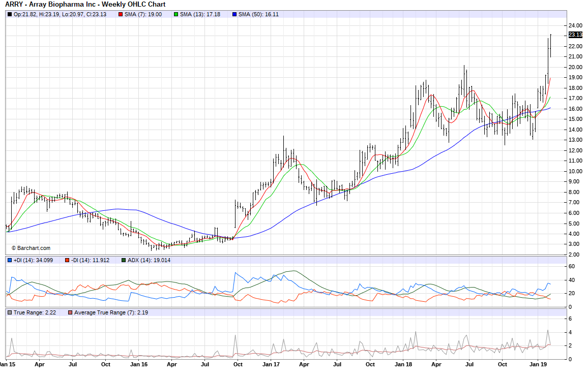588x380 pixels.
Task: Click the +DI (14): 34.099 label
Action: pos(34,260)
